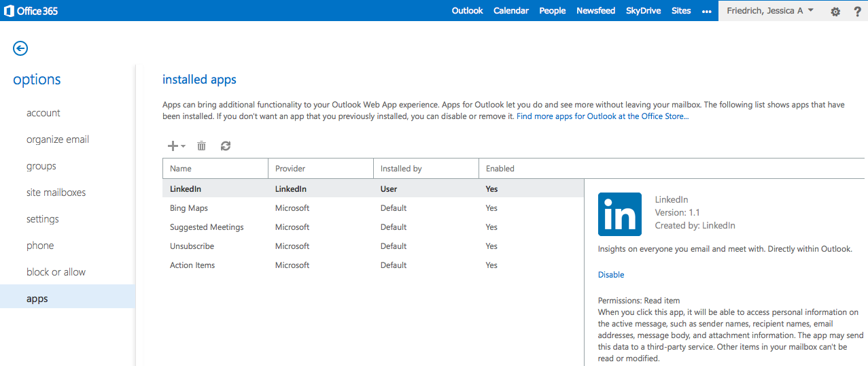Select the Suggested Meetings app row
The width and height of the screenshot is (868, 366).
point(206,227)
